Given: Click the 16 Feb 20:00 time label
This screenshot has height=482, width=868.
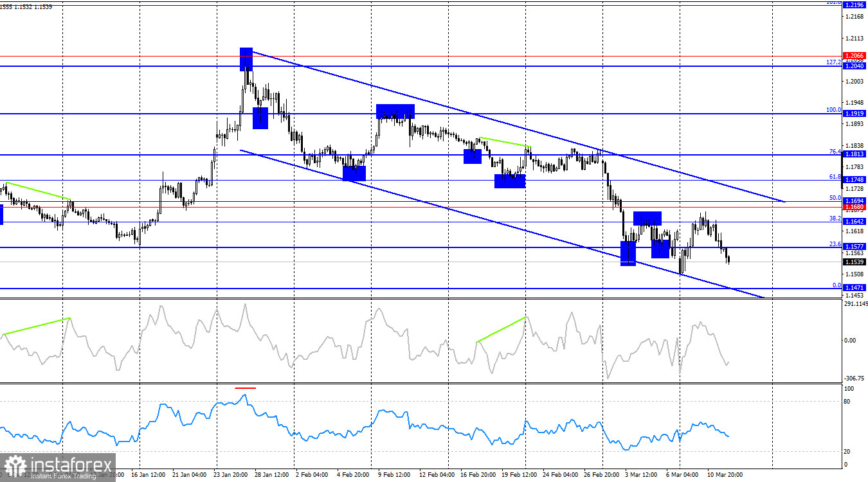Looking at the screenshot, I should [478, 475].
